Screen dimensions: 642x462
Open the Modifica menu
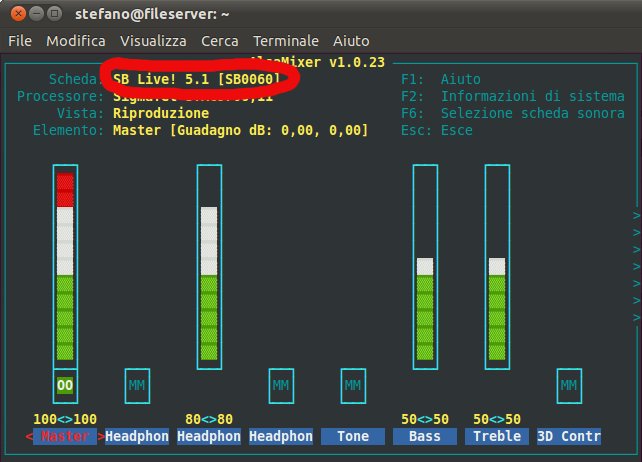coord(76,41)
